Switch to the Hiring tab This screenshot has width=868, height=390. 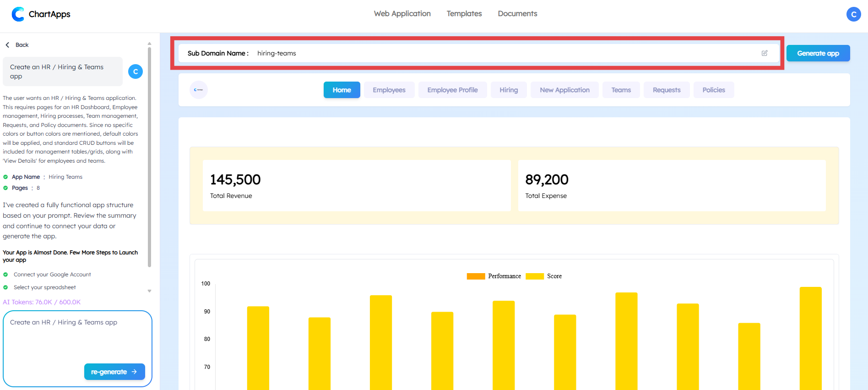tap(509, 90)
